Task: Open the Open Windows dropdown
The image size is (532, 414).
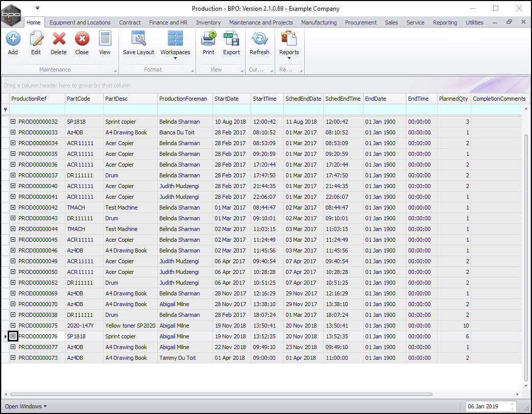Action: pos(26,406)
